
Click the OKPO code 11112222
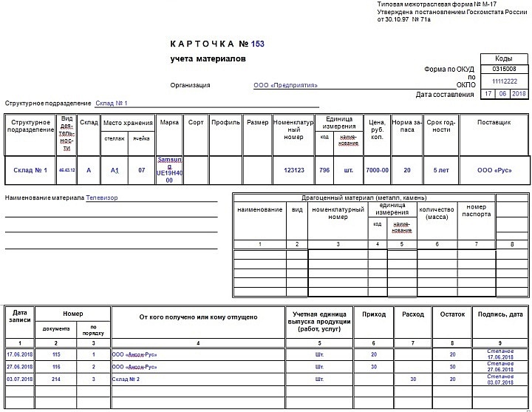(505, 81)
